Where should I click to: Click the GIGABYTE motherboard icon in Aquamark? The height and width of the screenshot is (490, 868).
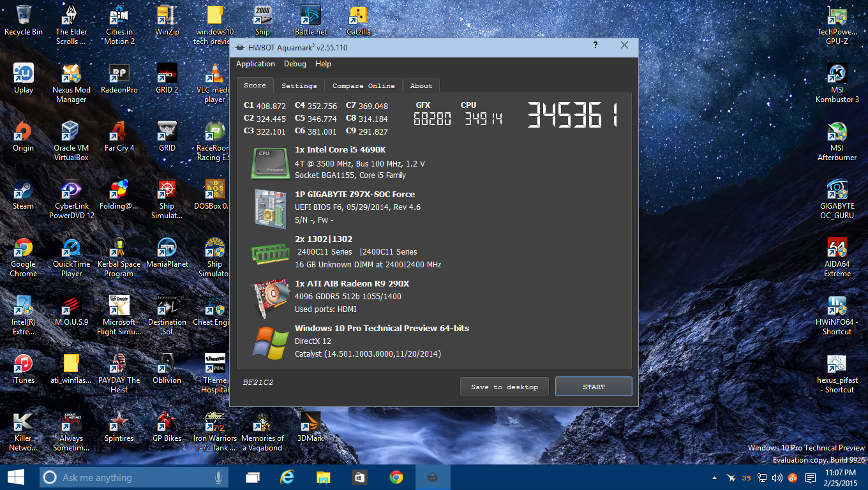tap(269, 209)
